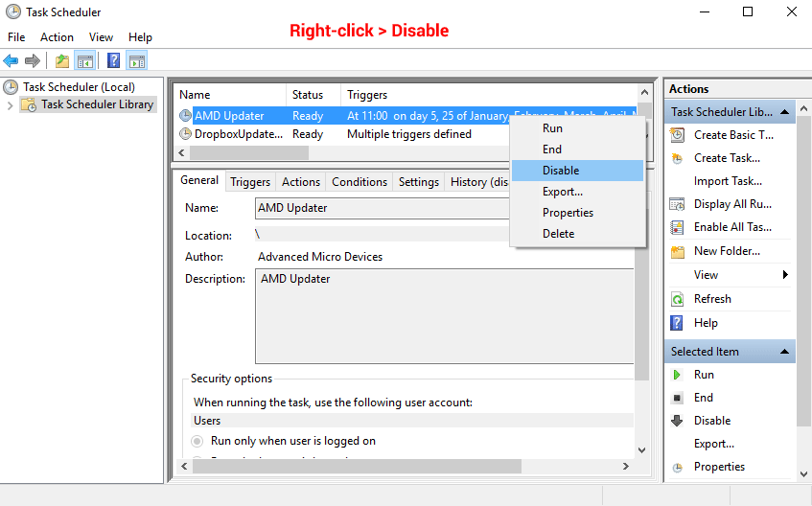Click the Properties clock icon under Selected Item
This screenshot has width=812, height=506.
point(677,467)
